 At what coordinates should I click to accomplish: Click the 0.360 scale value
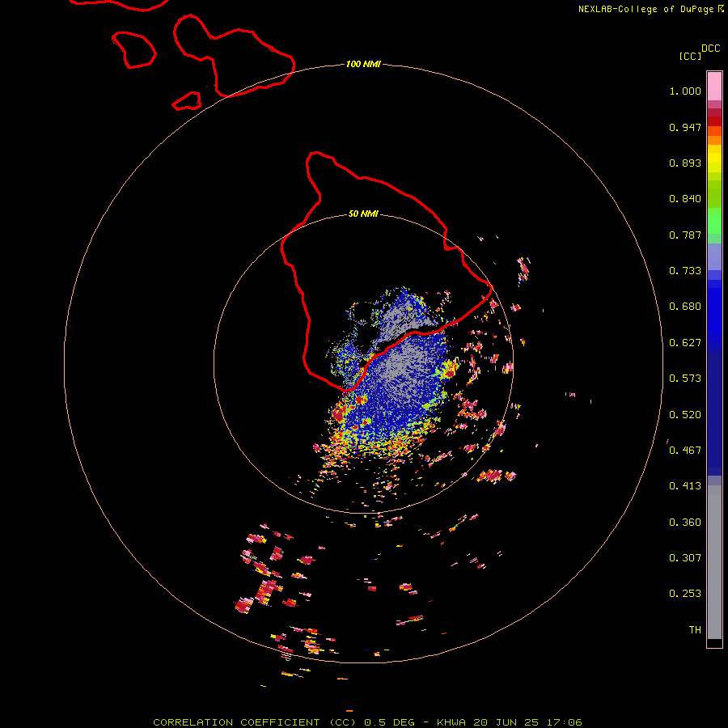tap(685, 523)
